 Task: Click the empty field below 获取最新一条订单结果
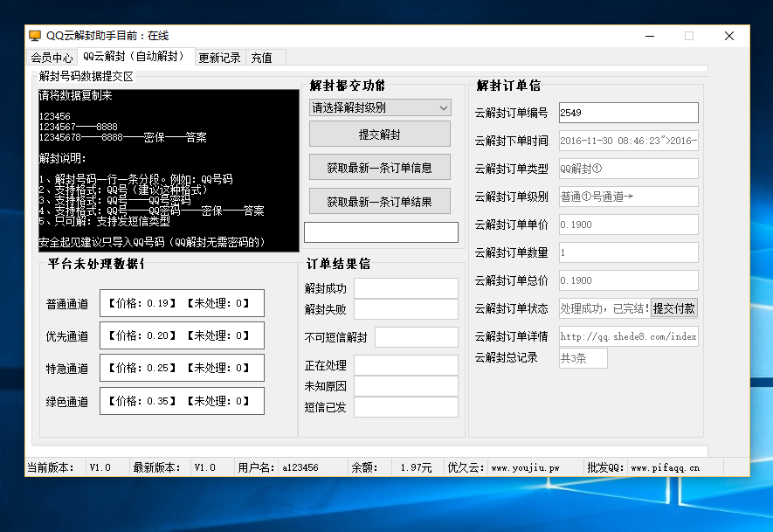(381, 232)
